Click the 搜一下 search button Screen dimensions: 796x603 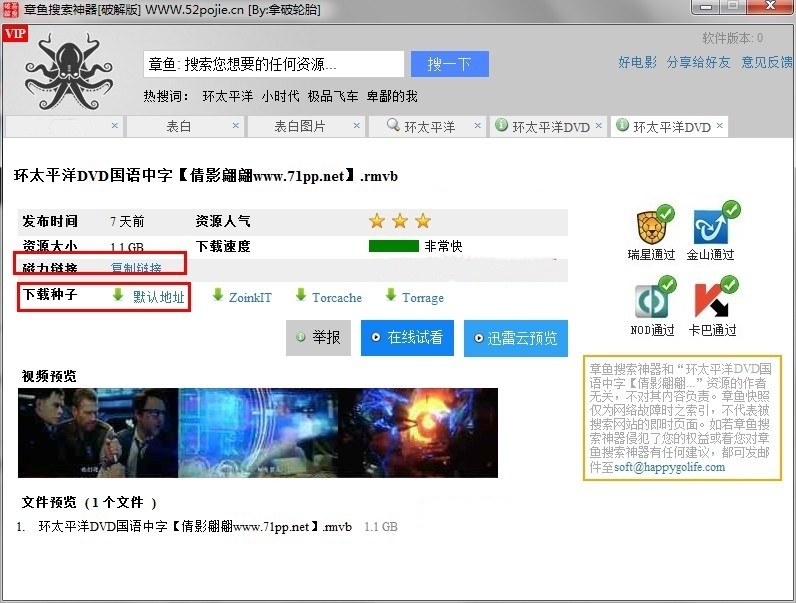(450, 64)
